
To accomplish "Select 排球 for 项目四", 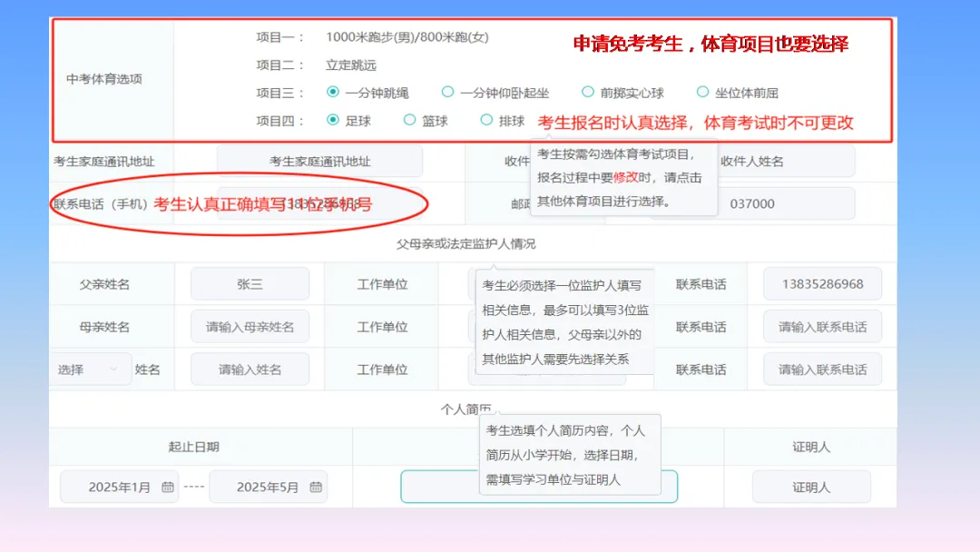I will click(x=487, y=119).
